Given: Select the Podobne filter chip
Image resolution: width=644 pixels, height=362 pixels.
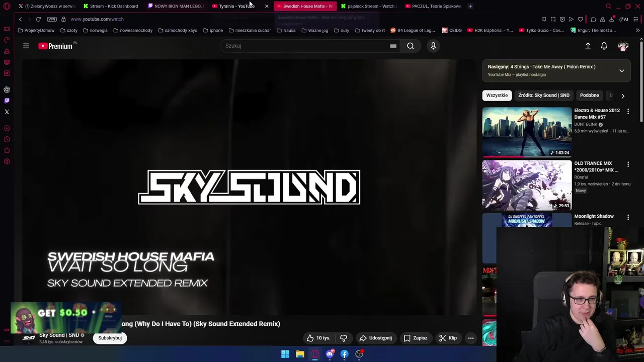Looking at the screenshot, I should coord(589,96).
